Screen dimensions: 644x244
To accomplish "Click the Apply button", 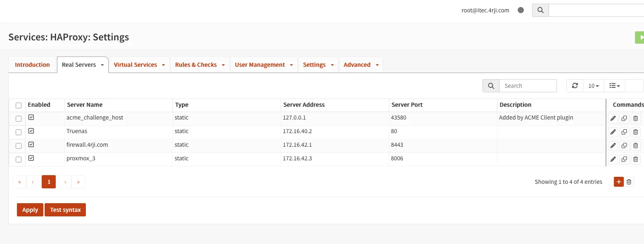I will click(x=30, y=210).
